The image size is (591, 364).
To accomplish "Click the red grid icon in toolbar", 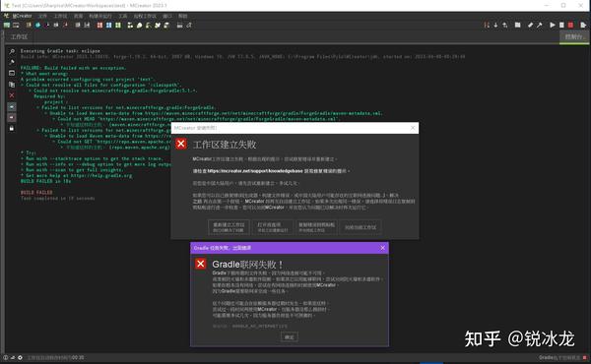I will click(x=99, y=25).
